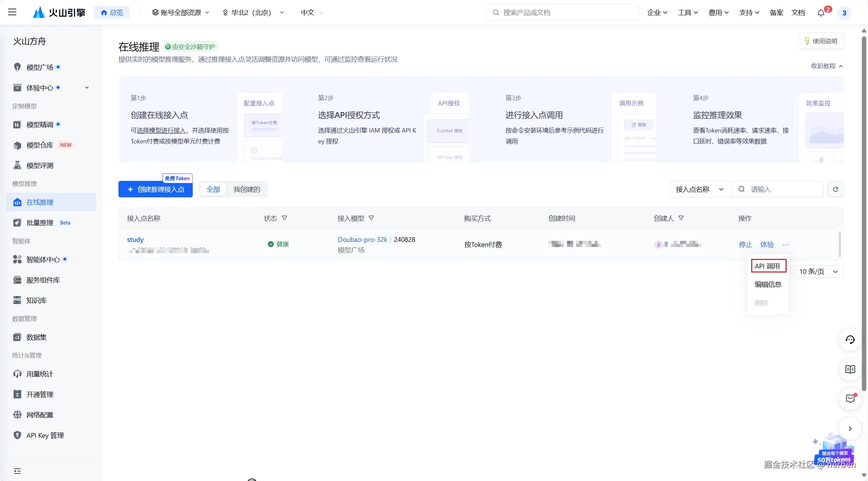
Task: Expand the 工具 menu
Action: point(688,13)
